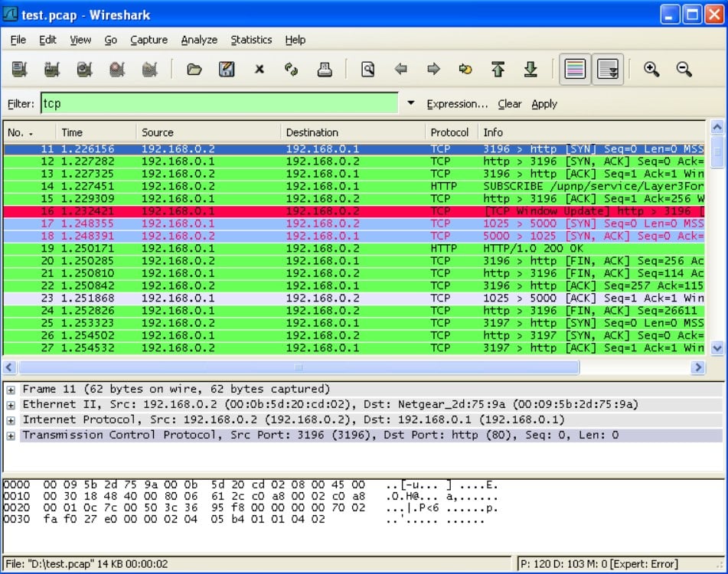Click the packet list scroll down arrow
Viewport: 728px width, 574px height.
coord(717,348)
